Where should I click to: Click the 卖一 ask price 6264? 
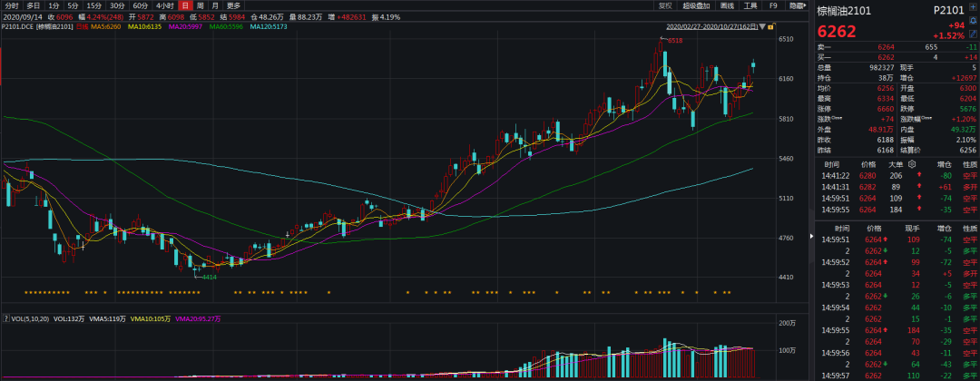(x=887, y=47)
